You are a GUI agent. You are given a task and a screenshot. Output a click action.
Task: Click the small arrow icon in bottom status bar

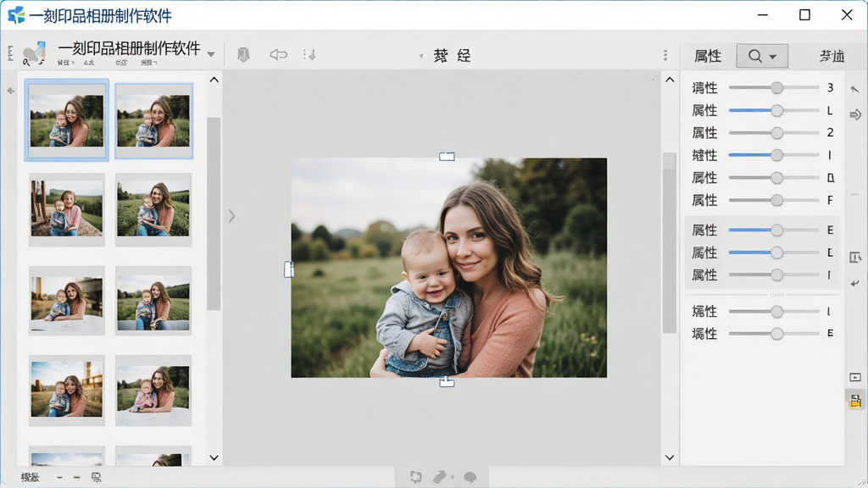point(76,477)
